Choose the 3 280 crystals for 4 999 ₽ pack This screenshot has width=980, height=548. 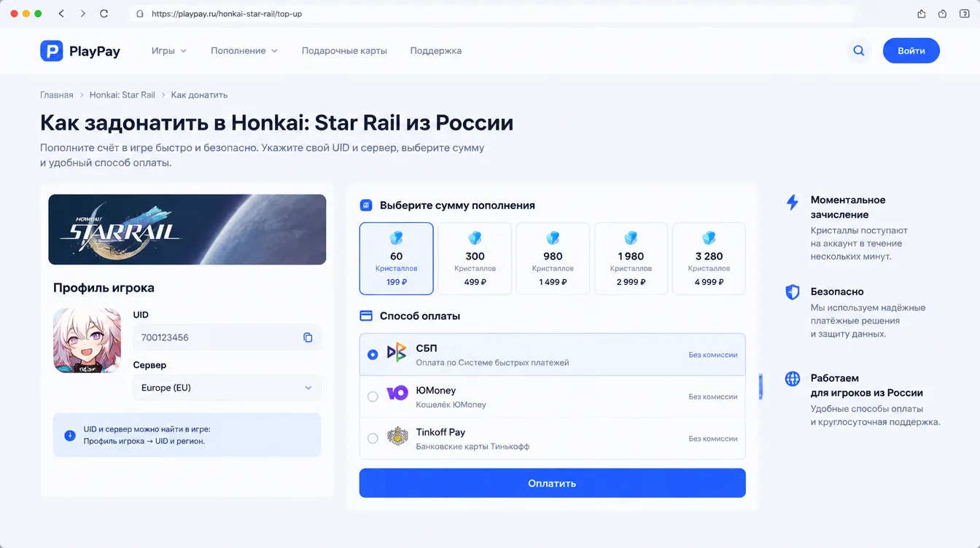[x=709, y=259]
